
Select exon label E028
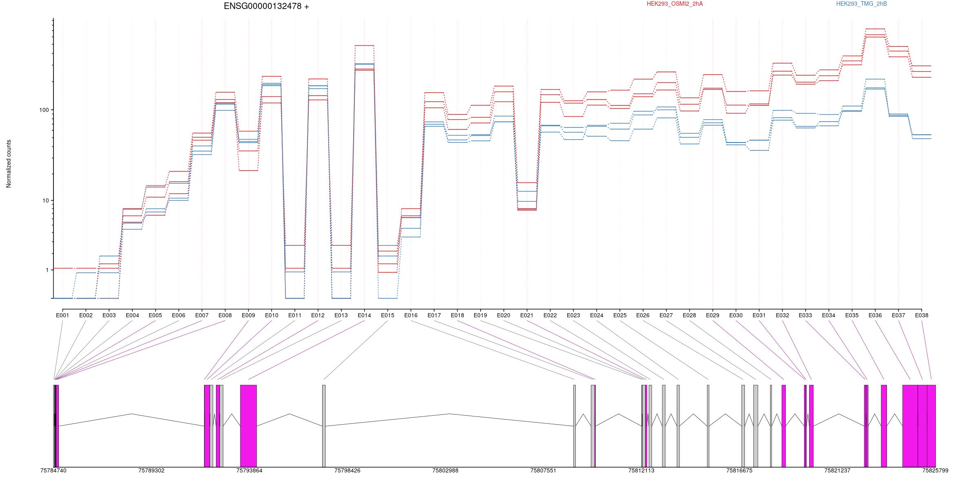690,316
